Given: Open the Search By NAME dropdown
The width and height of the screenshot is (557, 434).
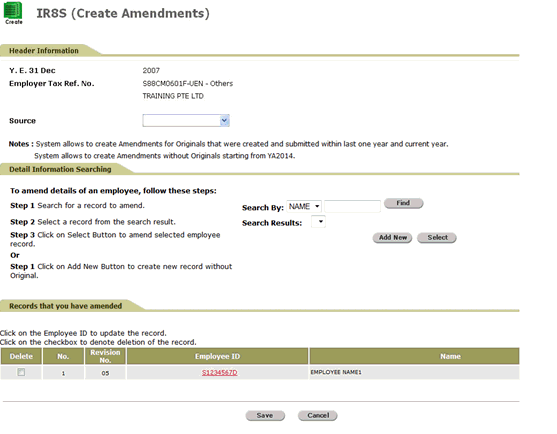Looking at the screenshot, I should click(304, 206).
